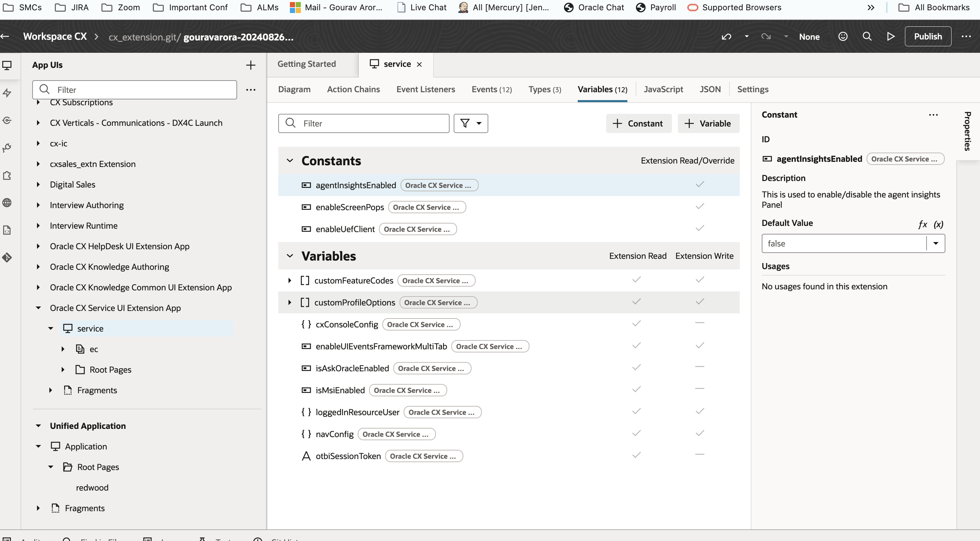This screenshot has width=980, height=541.
Task: Click the fx expression editor icon
Action: [x=922, y=224]
